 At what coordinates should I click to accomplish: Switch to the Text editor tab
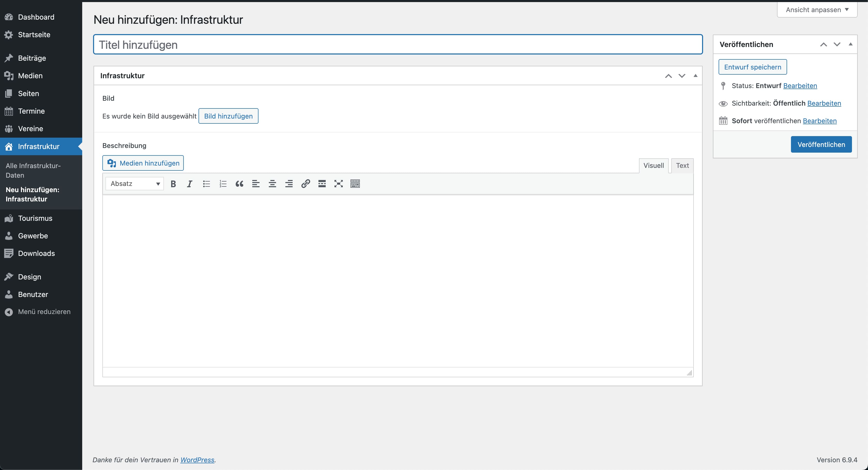[682, 166]
